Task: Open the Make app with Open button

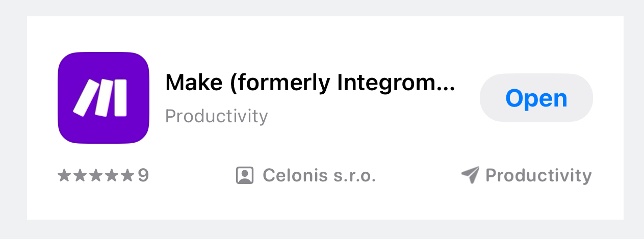Action: point(536,98)
